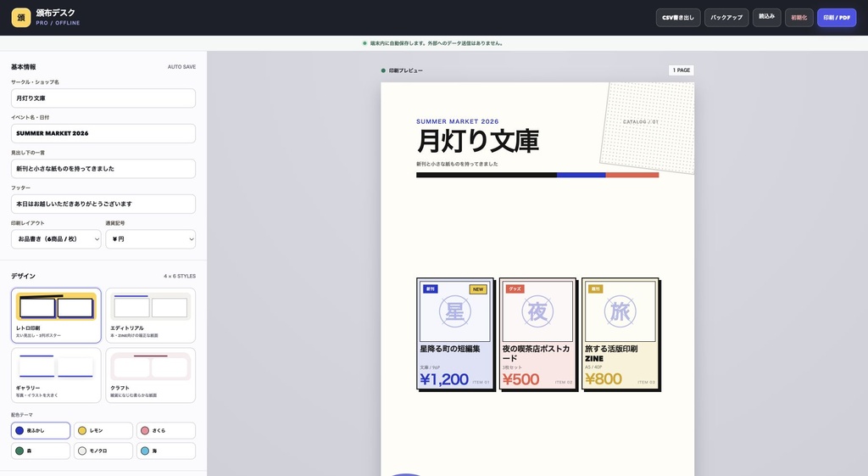
Task: Click the yellow NEW badge on first card
Action: (x=478, y=289)
